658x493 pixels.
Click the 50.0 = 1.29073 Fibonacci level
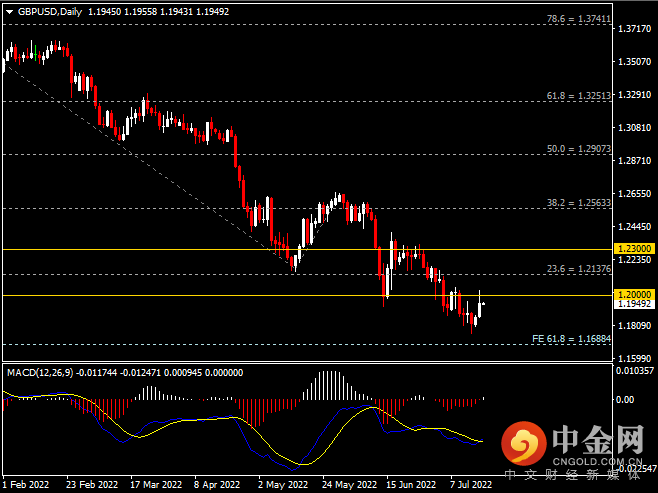coord(579,149)
